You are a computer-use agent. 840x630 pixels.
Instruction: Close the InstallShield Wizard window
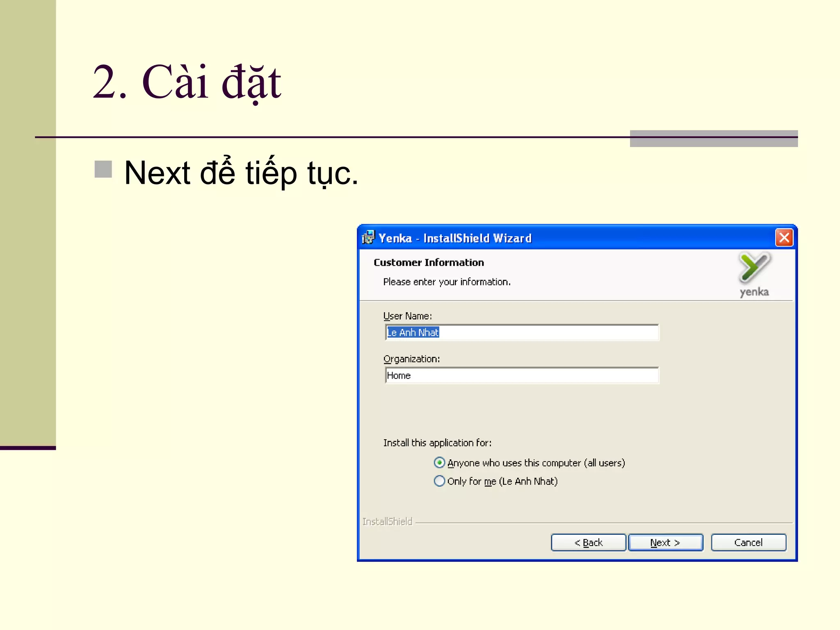[784, 237]
